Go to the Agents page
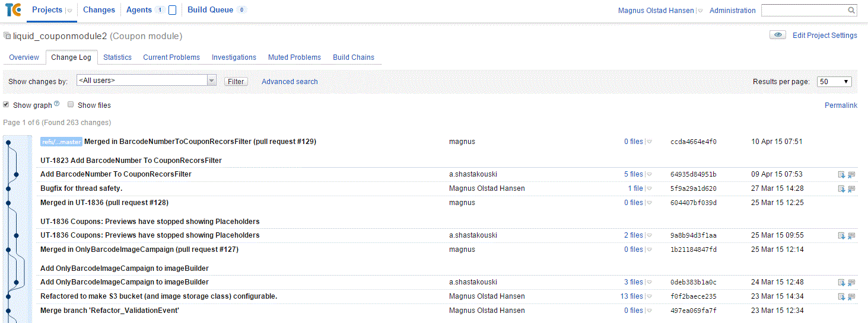The width and height of the screenshot is (868, 323). click(139, 10)
